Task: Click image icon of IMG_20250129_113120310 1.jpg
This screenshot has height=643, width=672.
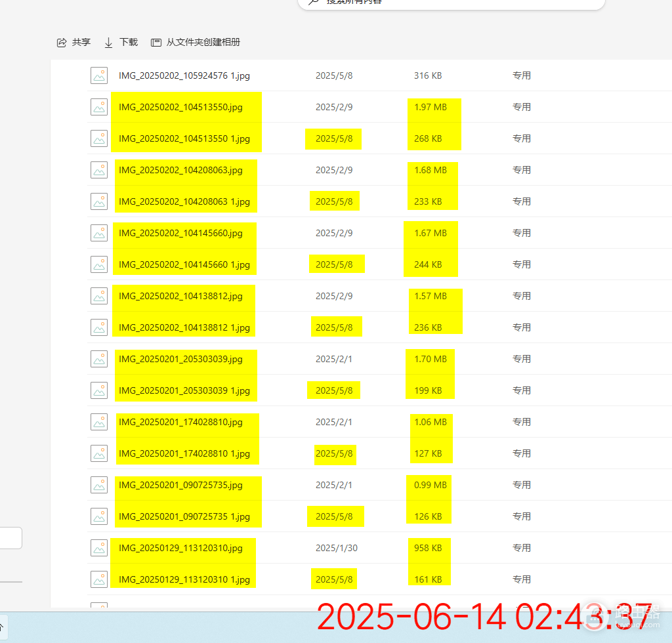Action: pyautogui.click(x=99, y=579)
